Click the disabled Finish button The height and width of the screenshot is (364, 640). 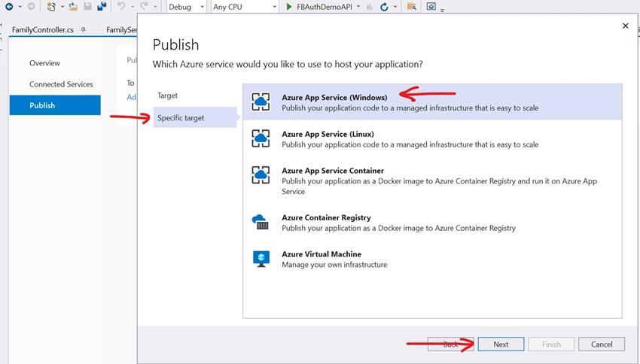[x=551, y=344]
